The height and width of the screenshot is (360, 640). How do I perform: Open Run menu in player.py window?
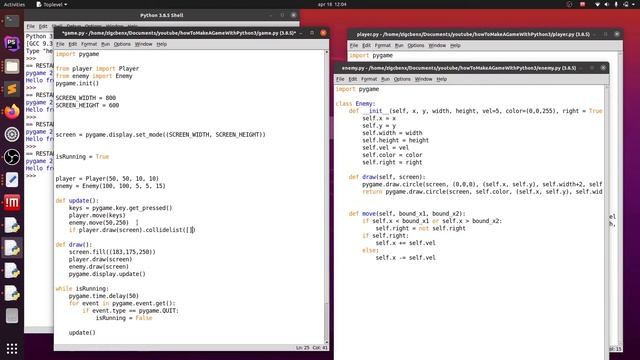point(399,46)
